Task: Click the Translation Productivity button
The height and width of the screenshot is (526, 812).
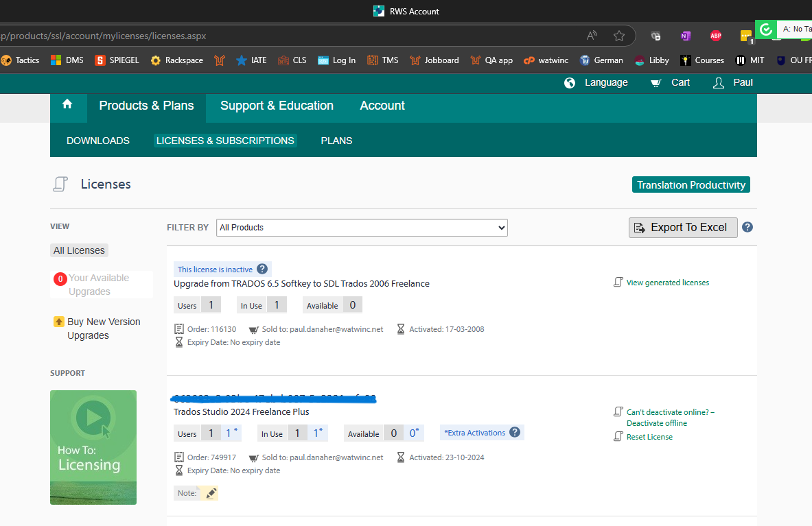Action: click(691, 184)
